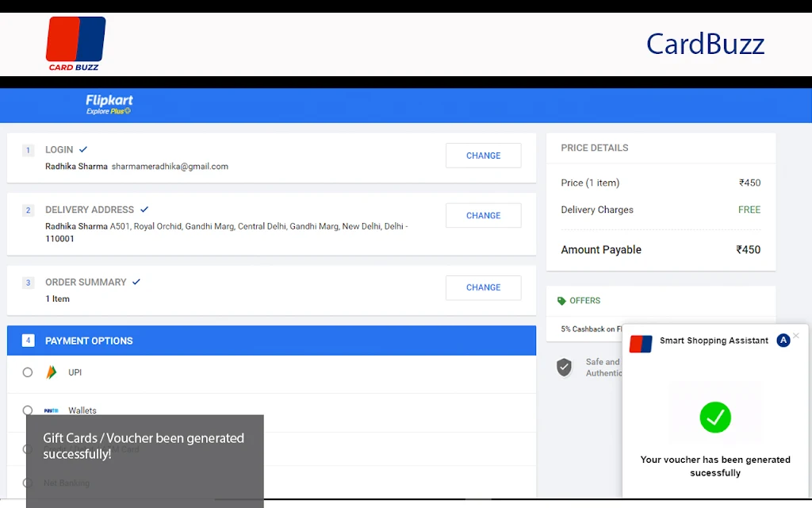Click the Card Buzz logo at top left
Screen dimensions: 812x508
coord(75,44)
